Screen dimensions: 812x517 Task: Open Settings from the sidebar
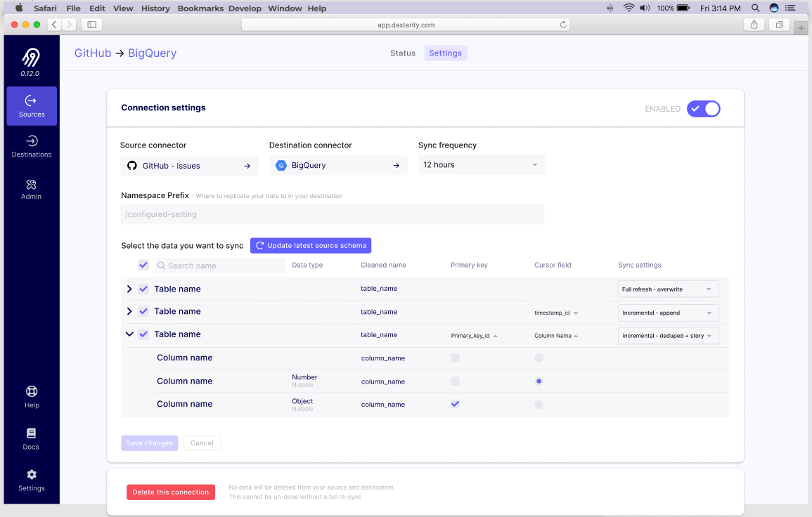(31, 480)
